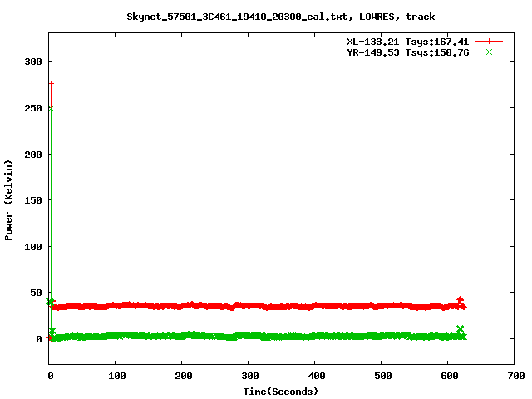Image resolution: width=532 pixels, height=399 pixels.
Task: Click y-axis tick label 200
Action: 33,155
